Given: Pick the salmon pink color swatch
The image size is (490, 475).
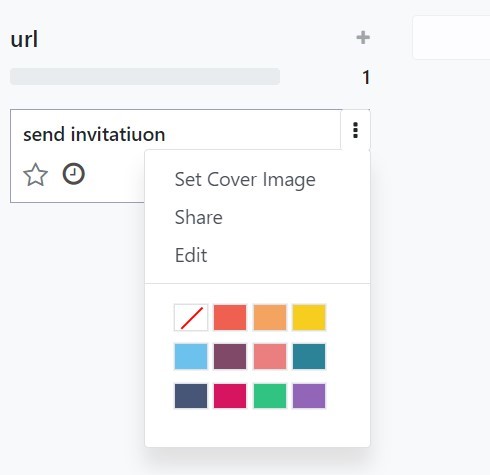Looking at the screenshot, I should [270, 357].
